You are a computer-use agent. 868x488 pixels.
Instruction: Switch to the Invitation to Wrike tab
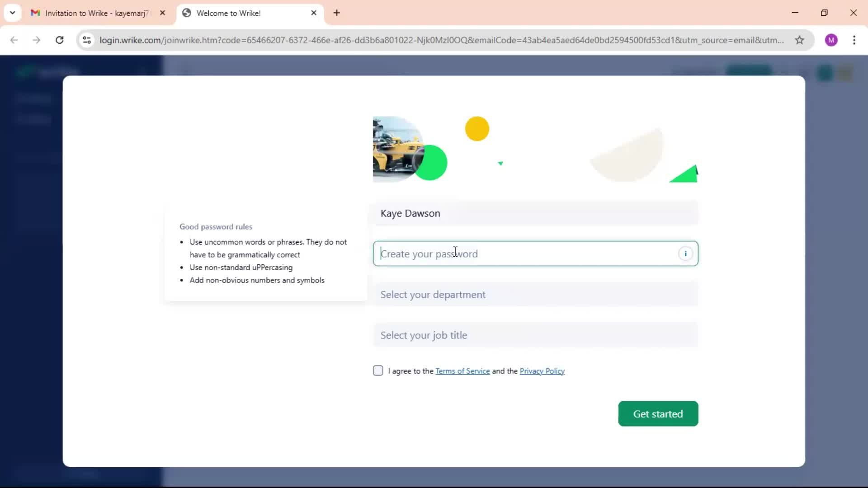[99, 13]
